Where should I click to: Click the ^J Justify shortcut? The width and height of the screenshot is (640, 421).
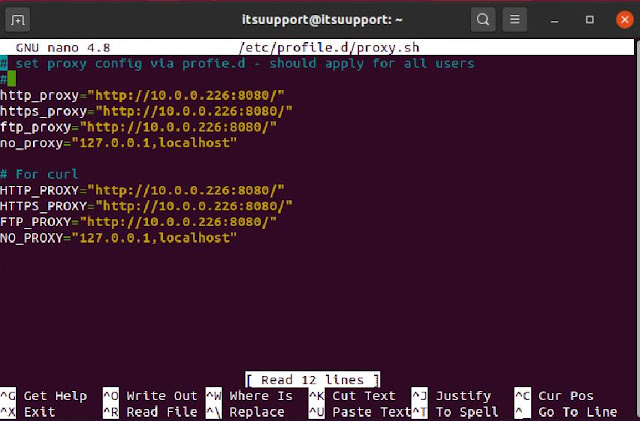[x=451, y=396]
